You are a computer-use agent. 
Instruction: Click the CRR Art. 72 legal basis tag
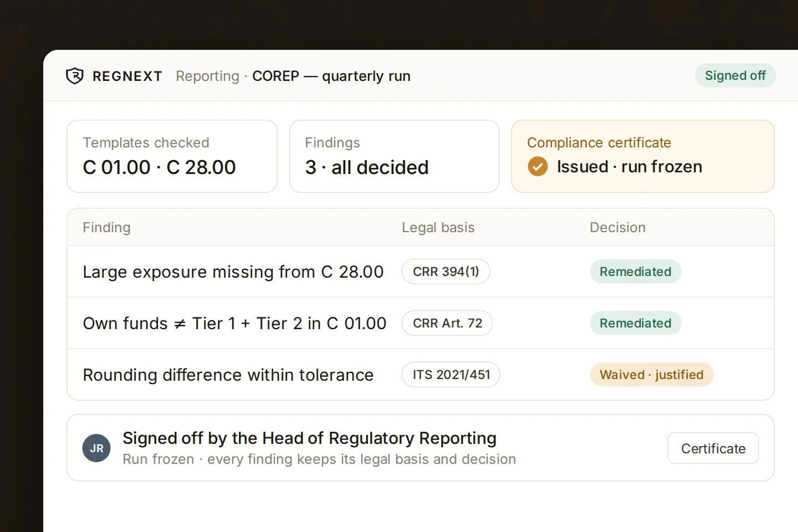[447, 323]
